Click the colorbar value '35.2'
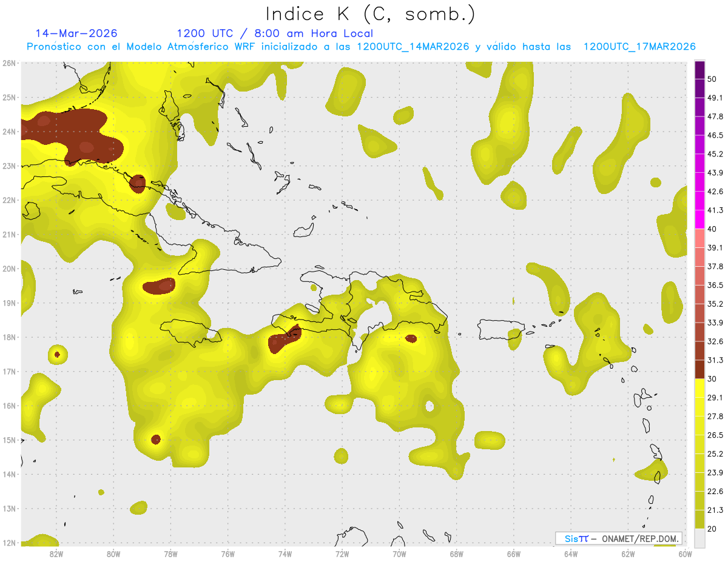728x562 pixels. 715,304
